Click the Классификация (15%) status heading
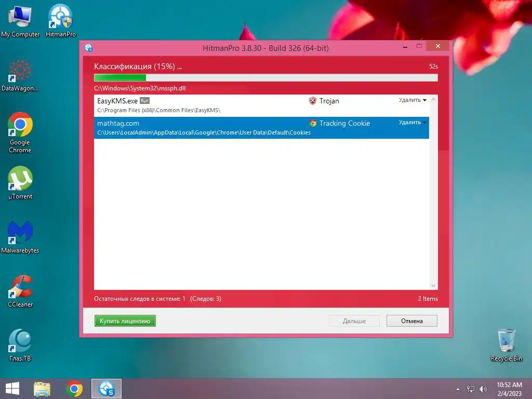 coord(138,66)
